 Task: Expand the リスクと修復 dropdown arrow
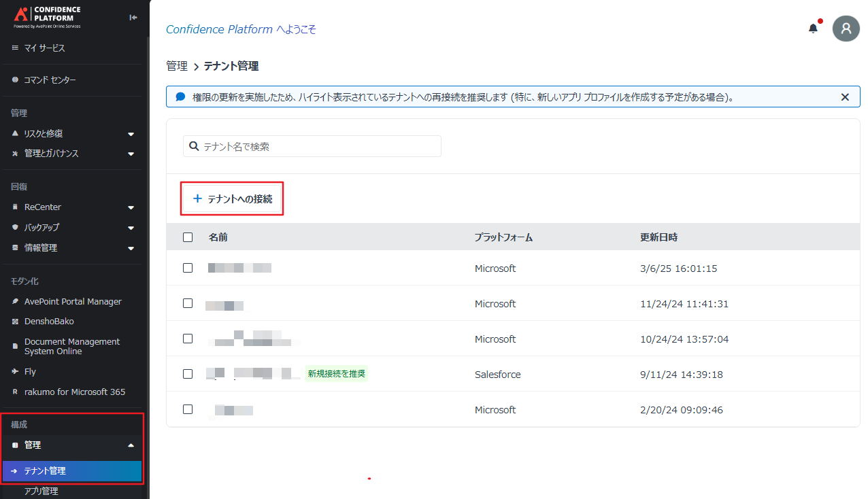[131, 135]
